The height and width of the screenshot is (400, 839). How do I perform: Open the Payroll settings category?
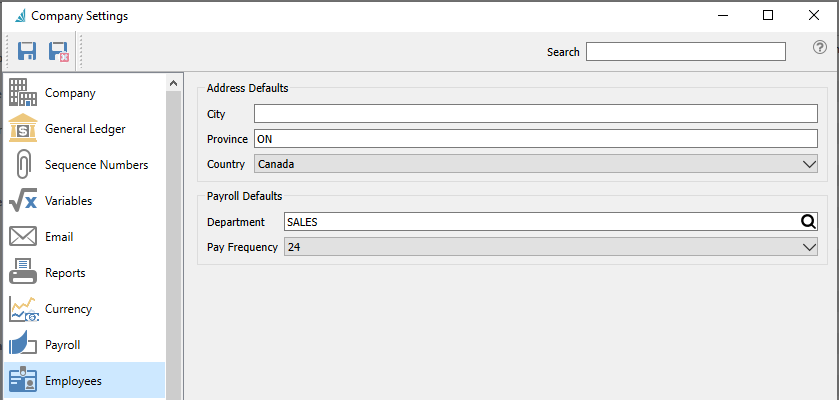click(x=62, y=345)
